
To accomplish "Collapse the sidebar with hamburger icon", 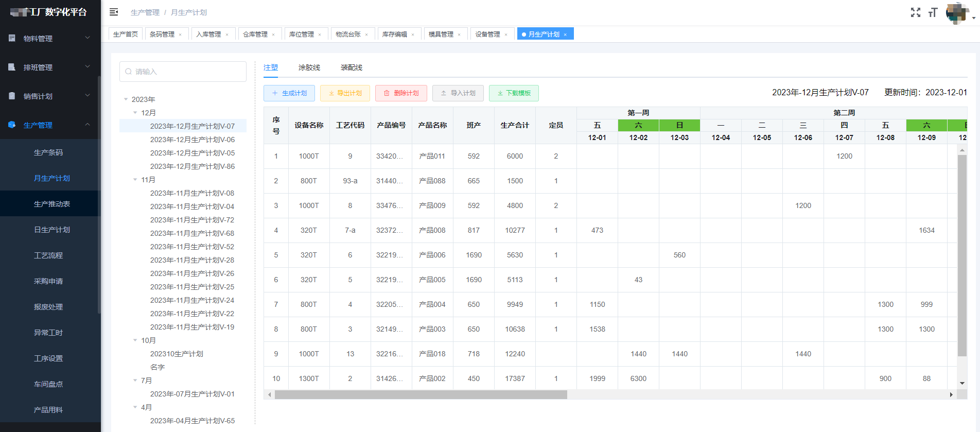I will pyautogui.click(x=114, y=12).
